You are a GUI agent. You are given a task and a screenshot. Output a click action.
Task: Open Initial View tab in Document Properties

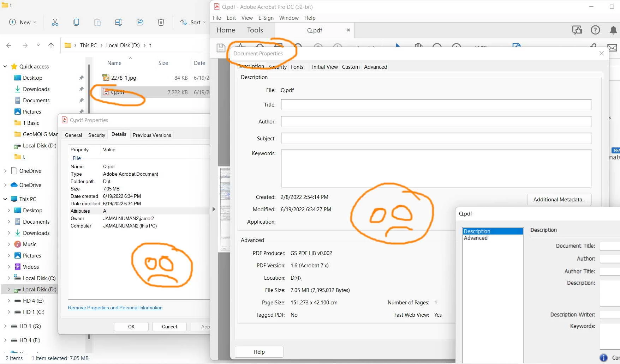325,67
